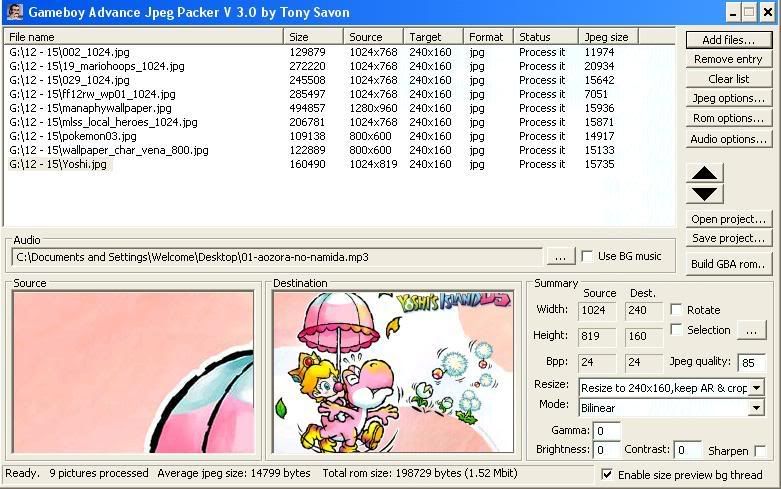Viewport: 781px width, 489px height.
Task: Click the Target column header
Action: [433, 37]
